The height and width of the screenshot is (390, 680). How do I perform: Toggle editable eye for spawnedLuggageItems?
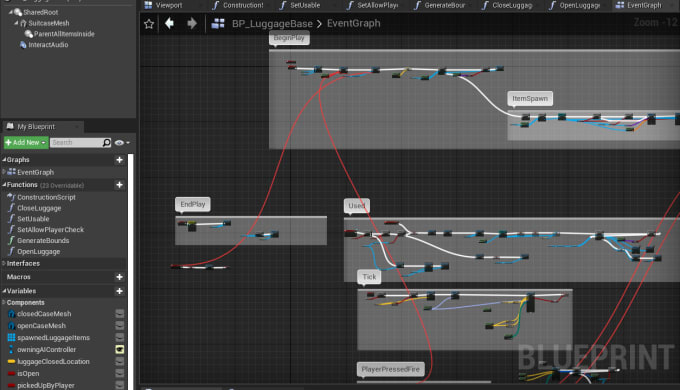tap(120, 338)
